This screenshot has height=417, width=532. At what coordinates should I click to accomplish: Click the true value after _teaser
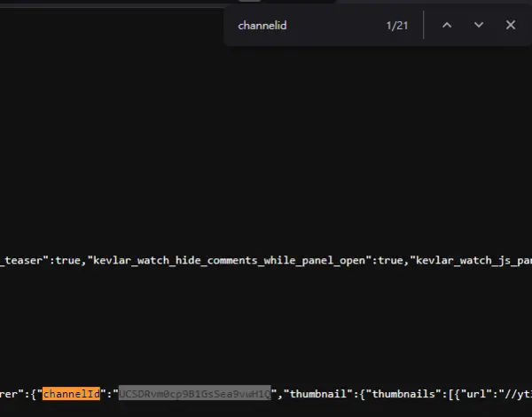coord(71,260)
